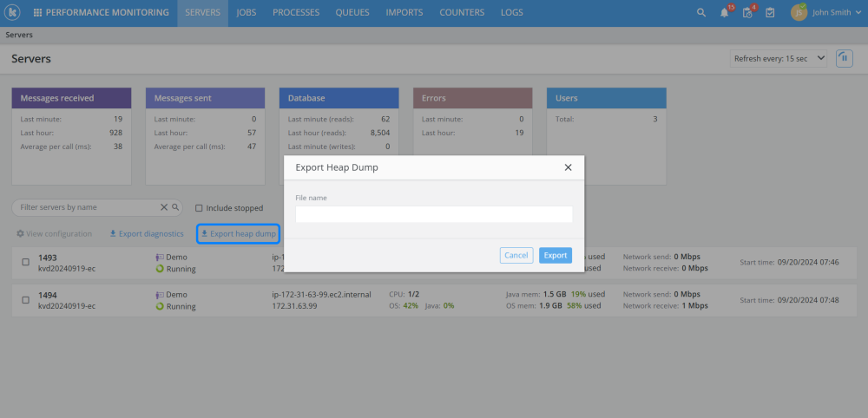This screenshot has height=418, width=868.
Task: Click server name 1493
Action: 48,258
